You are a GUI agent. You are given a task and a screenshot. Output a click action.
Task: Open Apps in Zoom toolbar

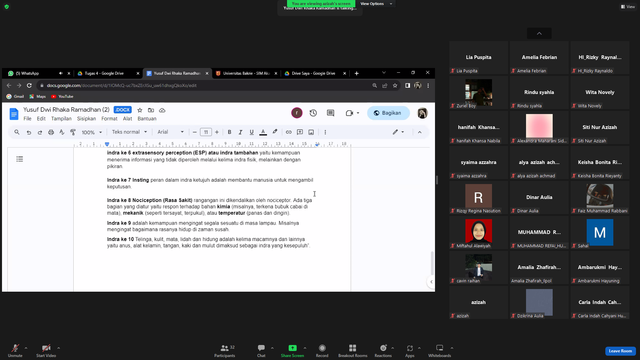point(409,351)
